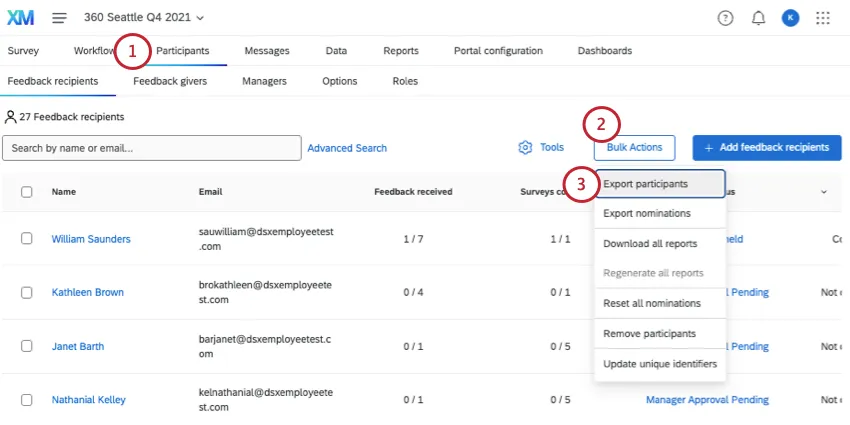Screen dimensions: 850x425
Task: Check the box for Nathanial Kelley
Action: (x=27, y=400)
